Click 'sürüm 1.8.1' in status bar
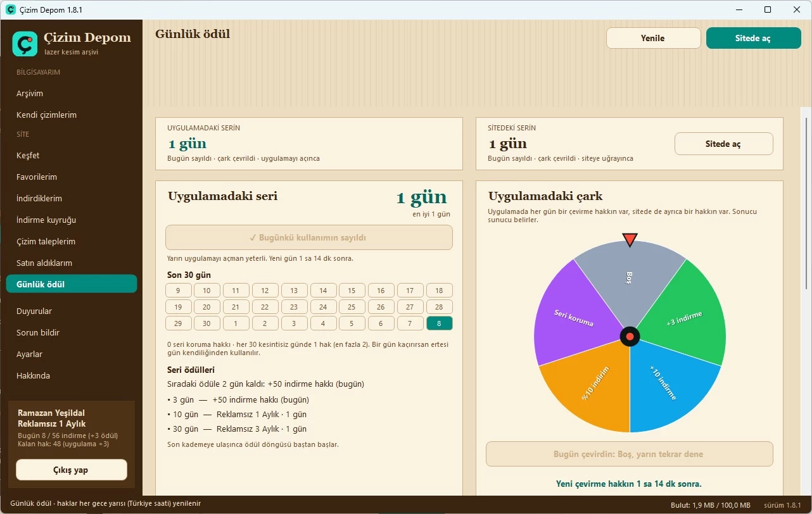Viewport: 812px width, 514px height. coord(782,505)
